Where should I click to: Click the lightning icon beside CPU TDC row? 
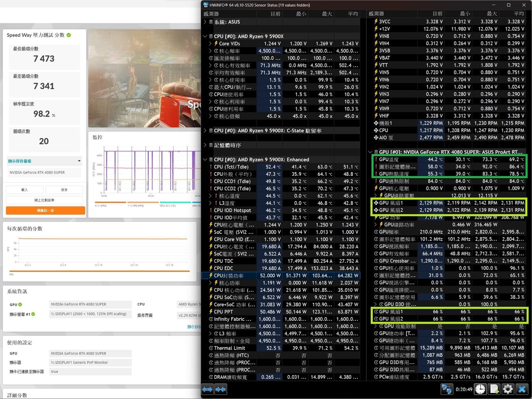pyautogui.click(x=211, y=261)
